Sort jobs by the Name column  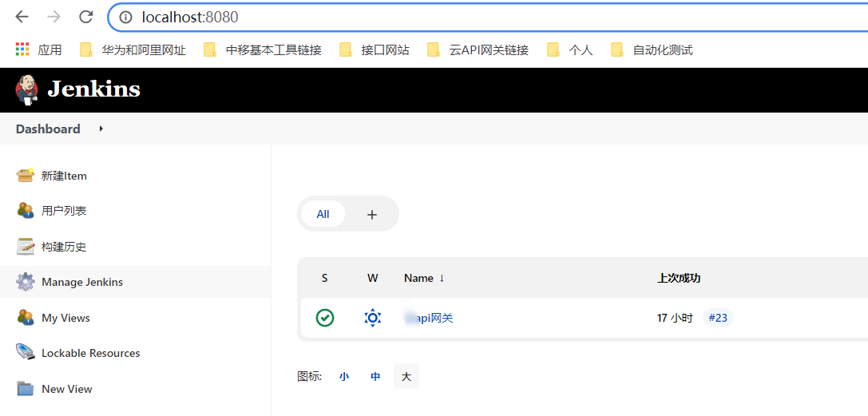[424, 278]
